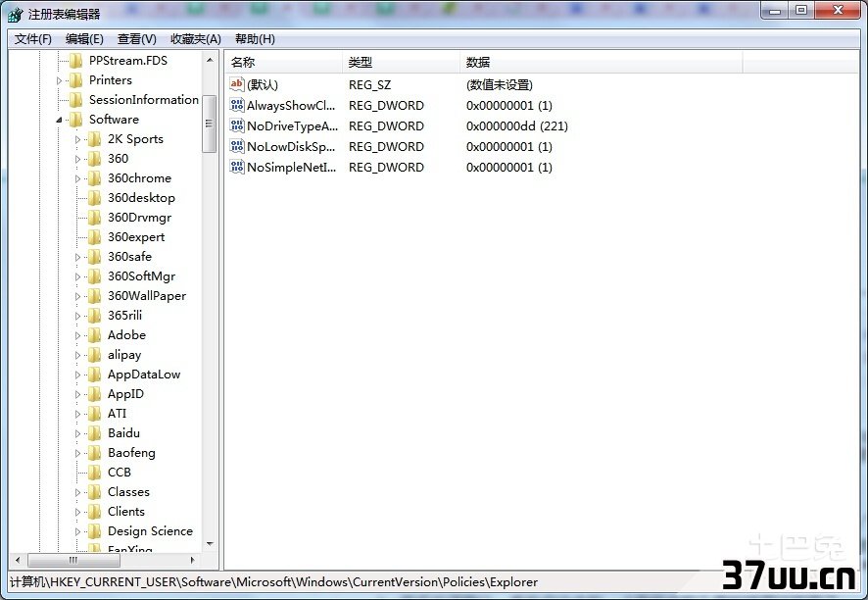This screenshot has width=868, height=600.
Task: Click the 360safe folder icon
Action: 95,257
